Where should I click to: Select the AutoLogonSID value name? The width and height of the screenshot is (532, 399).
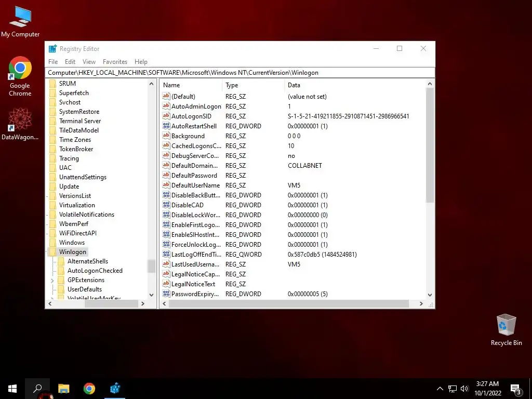(x=191, y=116)
